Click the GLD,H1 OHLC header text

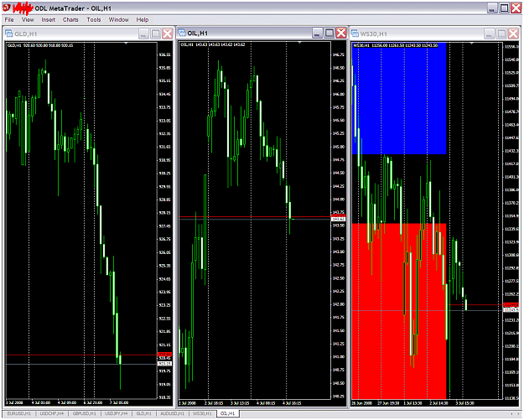pyautogui.click(x=40, y=45)
